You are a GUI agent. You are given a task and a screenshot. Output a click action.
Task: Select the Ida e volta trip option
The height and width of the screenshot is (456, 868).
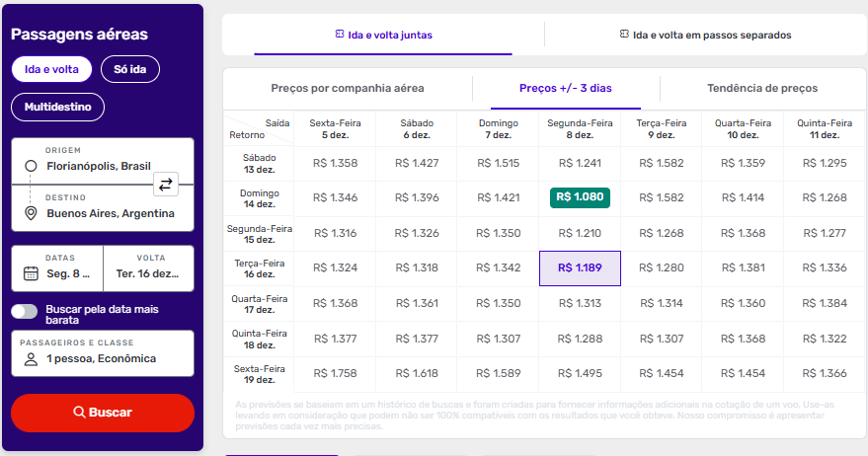pos(51,68)
